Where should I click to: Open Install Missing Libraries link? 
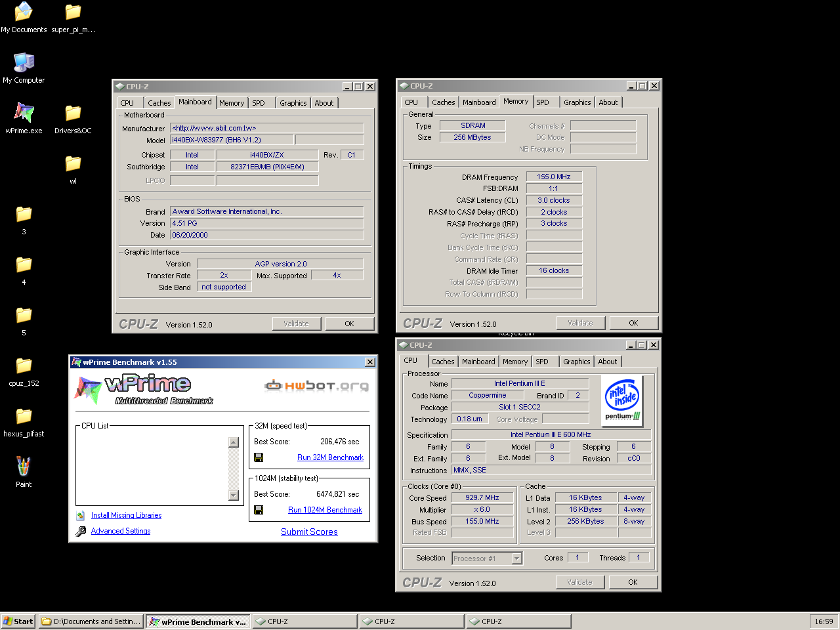point(126,515)
